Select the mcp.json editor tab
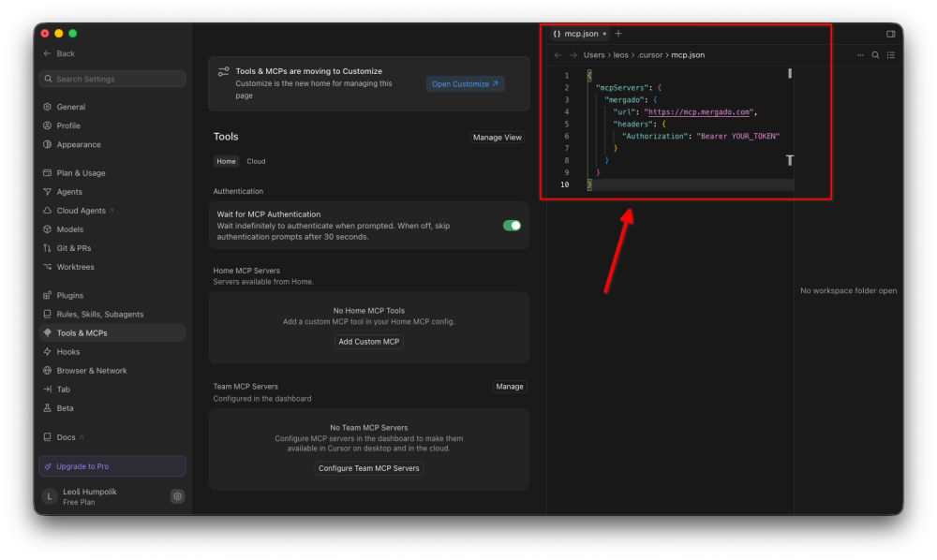937x560 pixels. point(580,34)
